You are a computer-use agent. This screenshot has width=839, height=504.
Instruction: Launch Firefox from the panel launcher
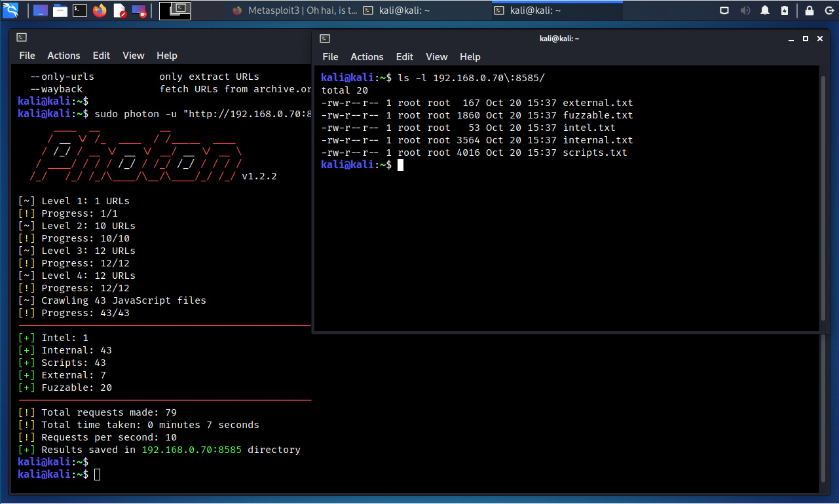coord(100,10)
